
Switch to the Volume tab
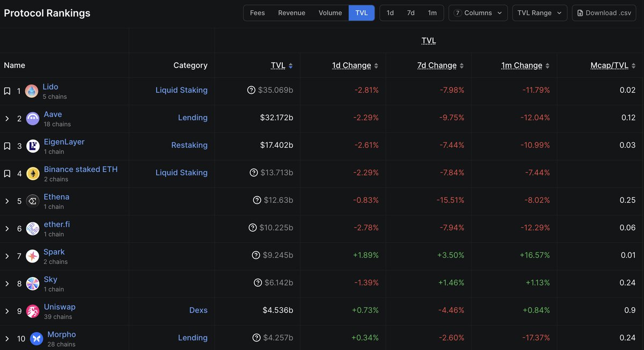330,13
